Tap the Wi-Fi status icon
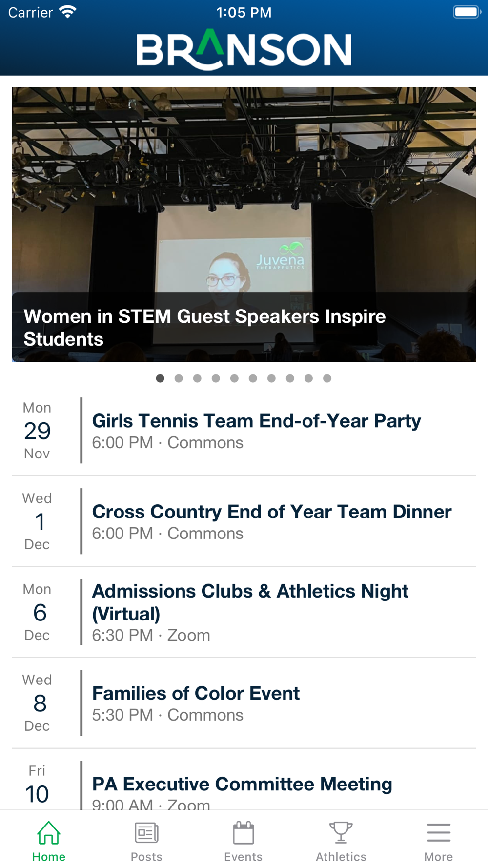This screenshot has width=488, height=868. tap(68, 12)
